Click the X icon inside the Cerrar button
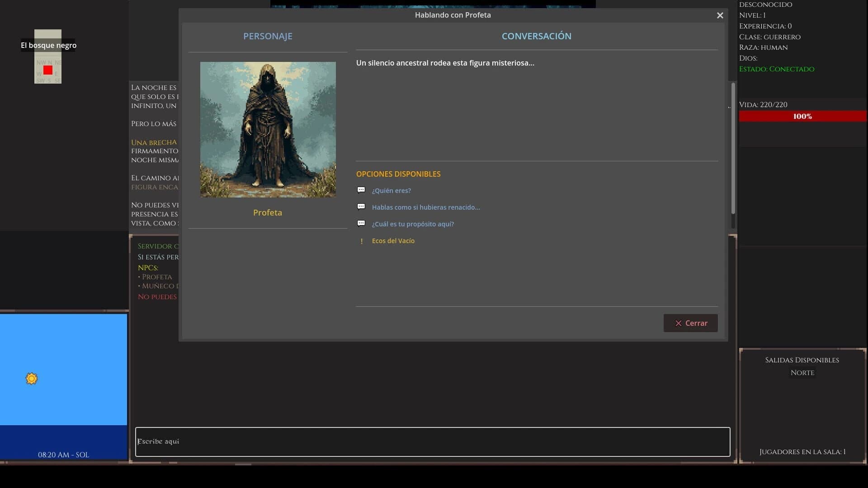868x488 pixels. [678, 323]
